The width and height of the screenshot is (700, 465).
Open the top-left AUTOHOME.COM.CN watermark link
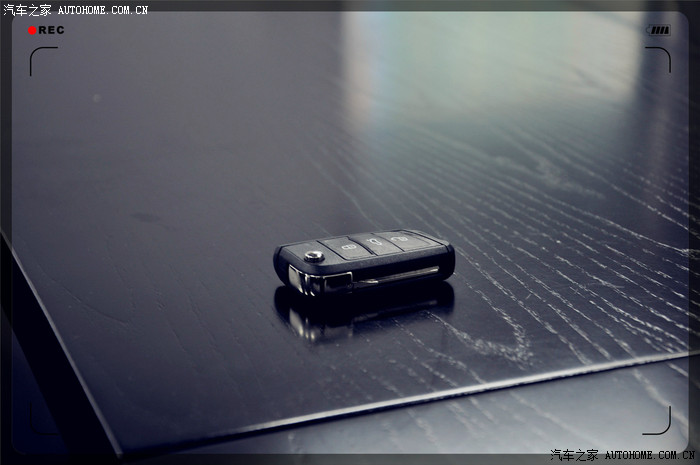[x=103, y=10]
